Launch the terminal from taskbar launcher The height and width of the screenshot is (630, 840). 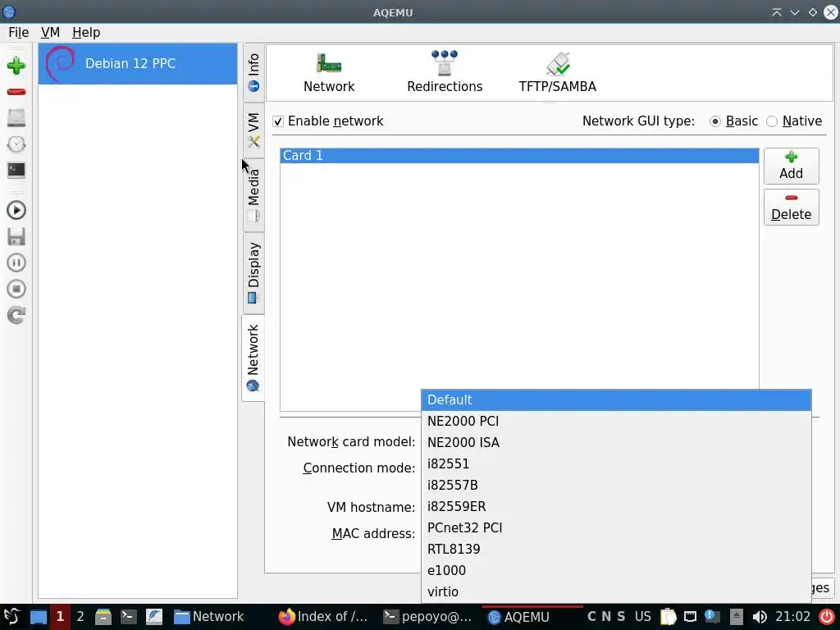[128, 617]
